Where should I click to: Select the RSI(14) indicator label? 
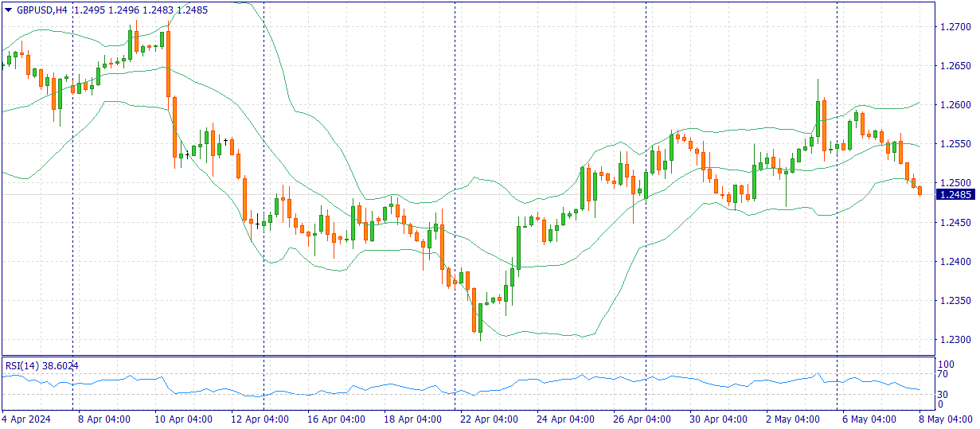click(x=42, y=365)
